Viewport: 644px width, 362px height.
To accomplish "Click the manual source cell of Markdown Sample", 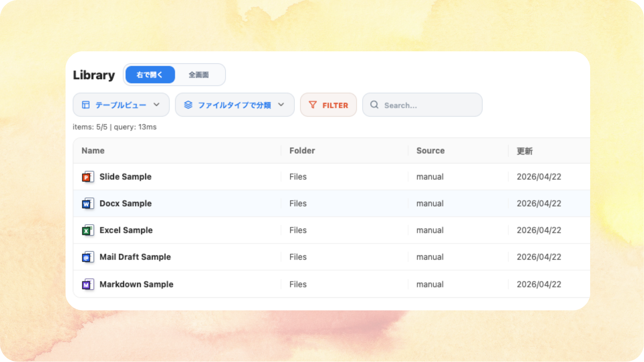I will (x=430, y=284).
